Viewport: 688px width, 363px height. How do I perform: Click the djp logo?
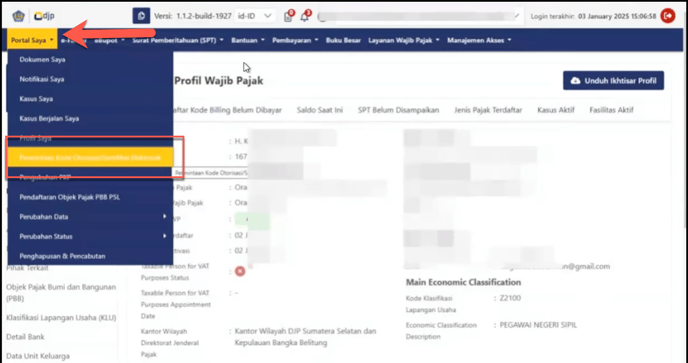(x=44, y=16)
